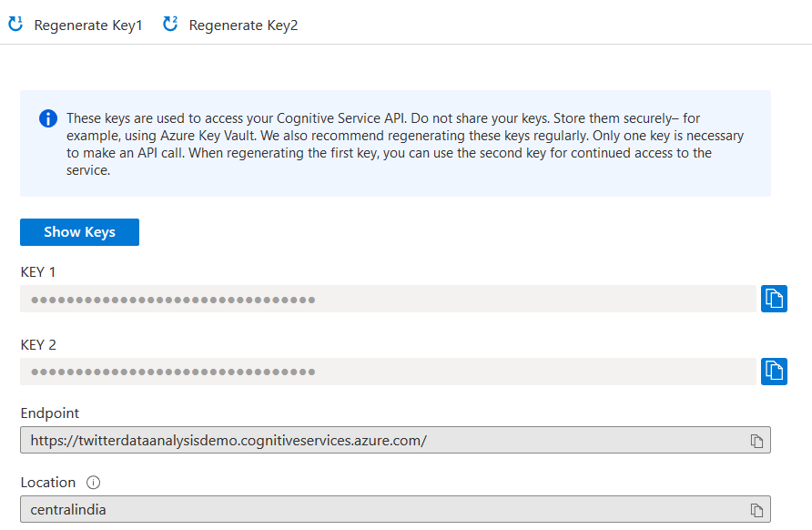Click the Endpoint URL text field

point(382,441)
